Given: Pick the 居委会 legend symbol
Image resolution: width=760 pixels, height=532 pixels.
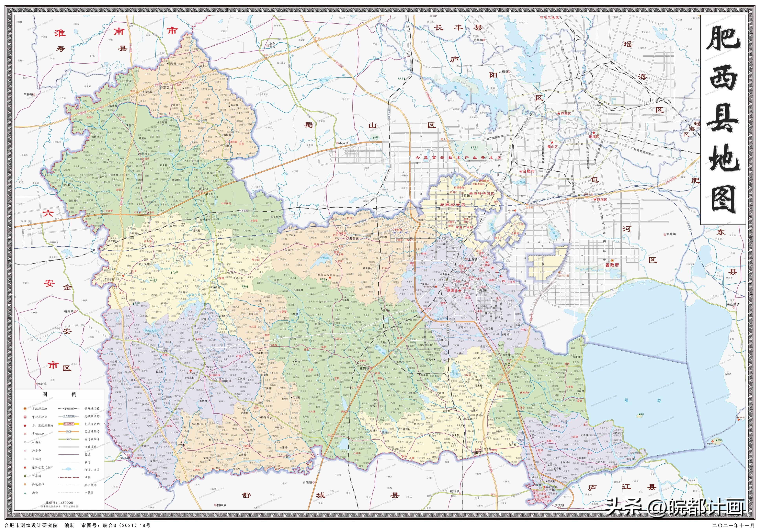Looking at the screenshot, I should click(25, 451).
